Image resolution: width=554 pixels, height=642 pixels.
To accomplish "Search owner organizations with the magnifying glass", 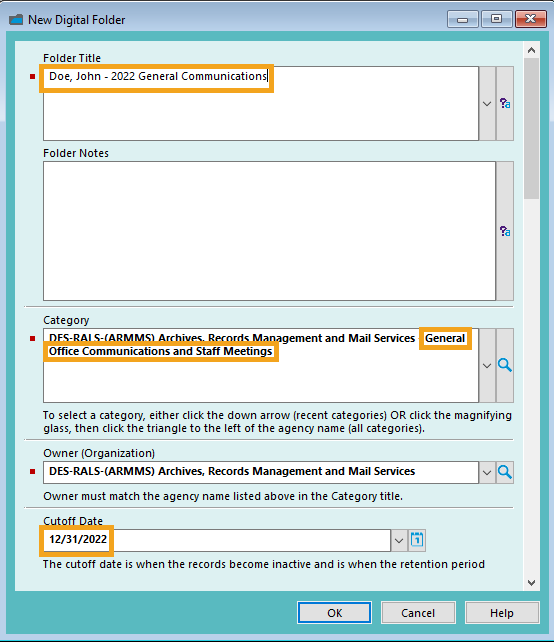I will [x=505, y=472].
